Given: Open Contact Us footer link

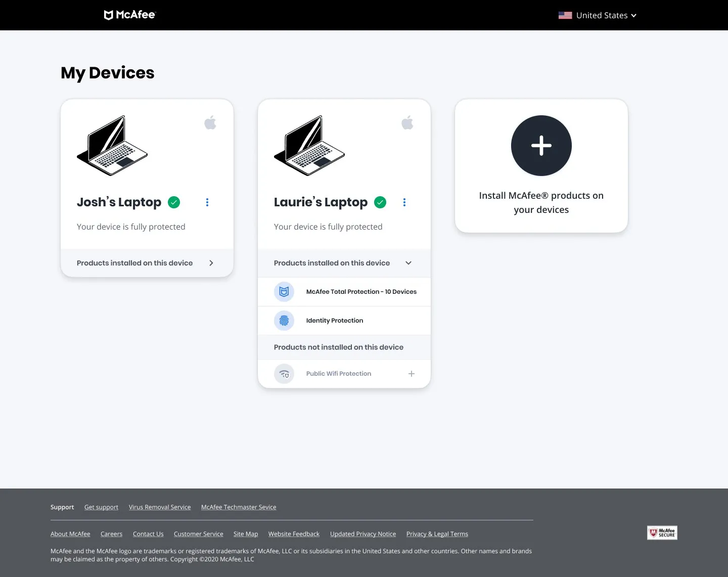Looking at the screenshot, I should coord(148,534).
